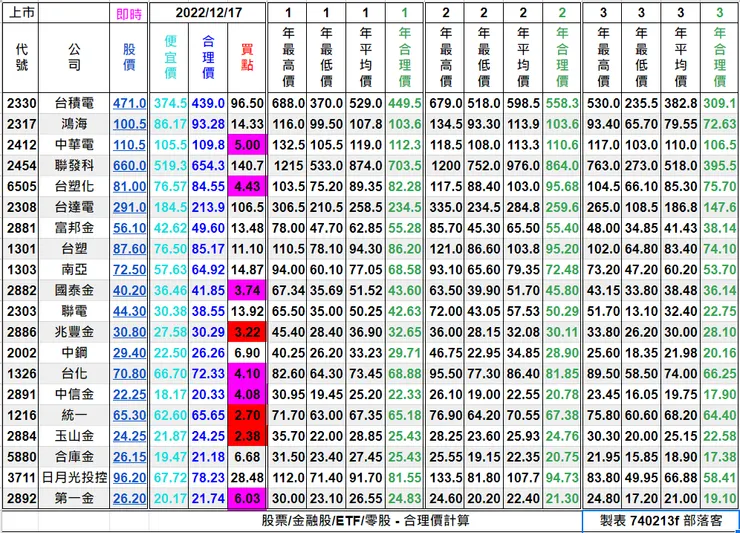Click stock code 3711
The height and width of the screenshot is (533, 740).
tap(21, 477)
